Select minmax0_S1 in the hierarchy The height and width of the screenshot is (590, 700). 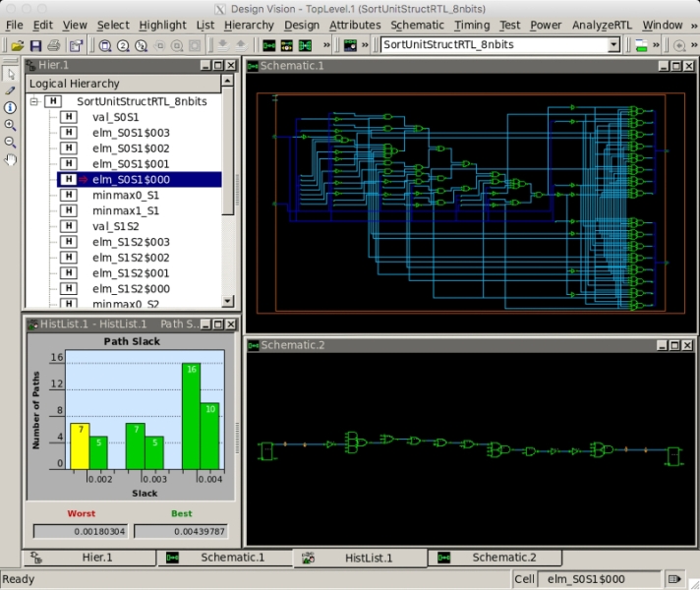coord(126,195)
